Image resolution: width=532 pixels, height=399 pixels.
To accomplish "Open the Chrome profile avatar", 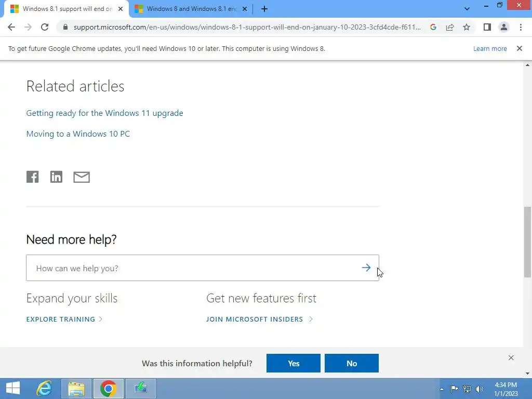I will click(x=504, y=27).
